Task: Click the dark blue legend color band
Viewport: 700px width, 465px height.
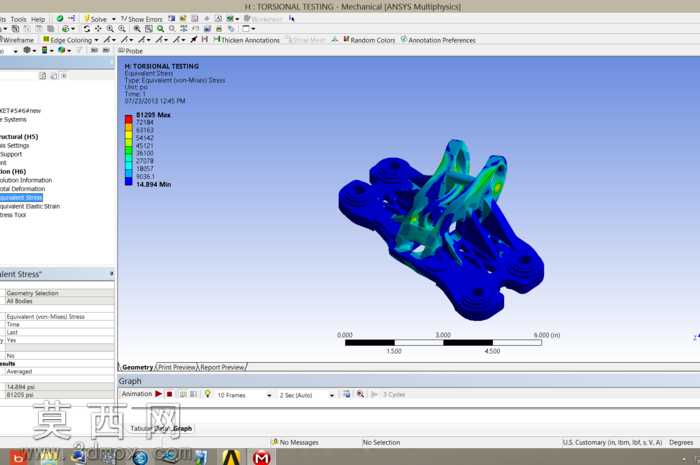Action: click(x=129, y=181)
